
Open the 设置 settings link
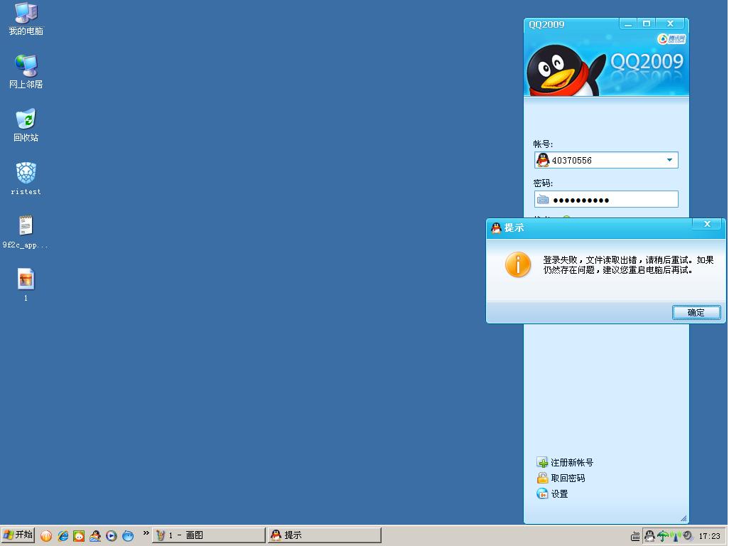(559, 494)
